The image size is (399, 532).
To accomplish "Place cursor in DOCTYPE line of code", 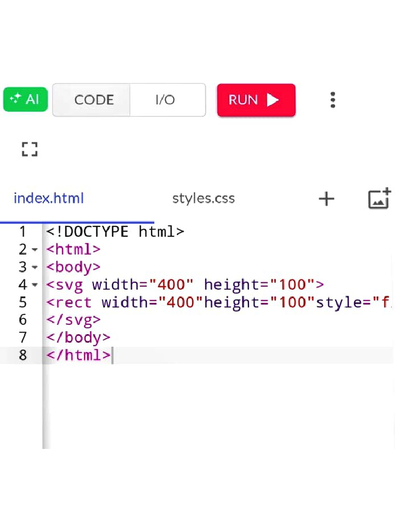I will tap(115, 232).
